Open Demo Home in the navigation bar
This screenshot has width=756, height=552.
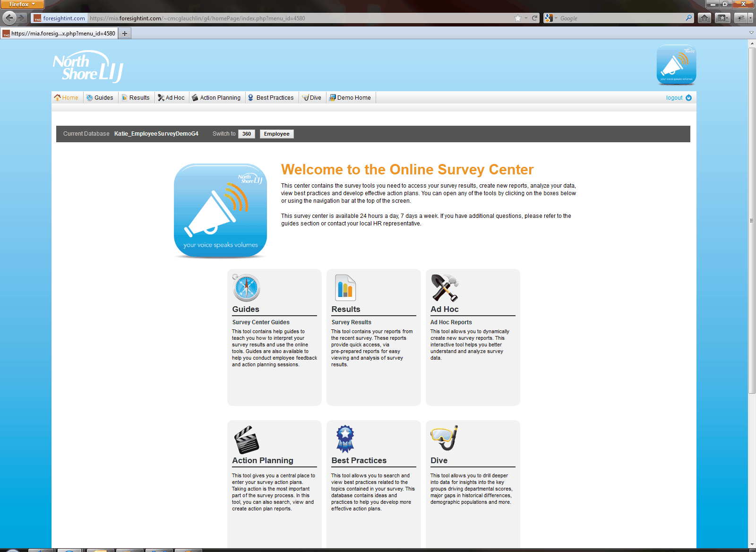tap(350, 98)
